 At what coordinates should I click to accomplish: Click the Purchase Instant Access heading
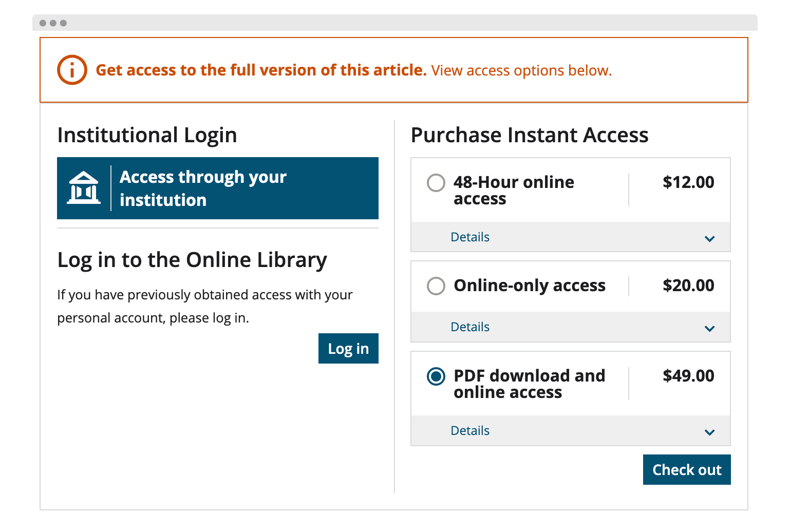529,135
